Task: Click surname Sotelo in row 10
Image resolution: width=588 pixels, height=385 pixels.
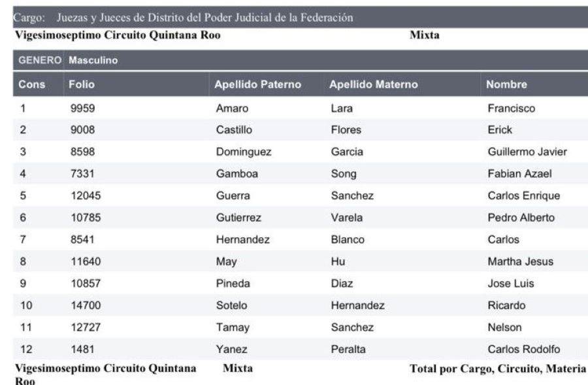Action: [231, 305]
